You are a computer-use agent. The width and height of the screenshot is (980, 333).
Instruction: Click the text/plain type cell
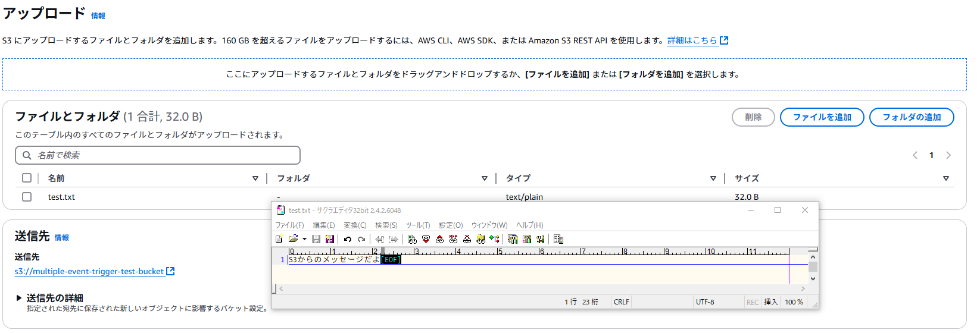point(525,197)
